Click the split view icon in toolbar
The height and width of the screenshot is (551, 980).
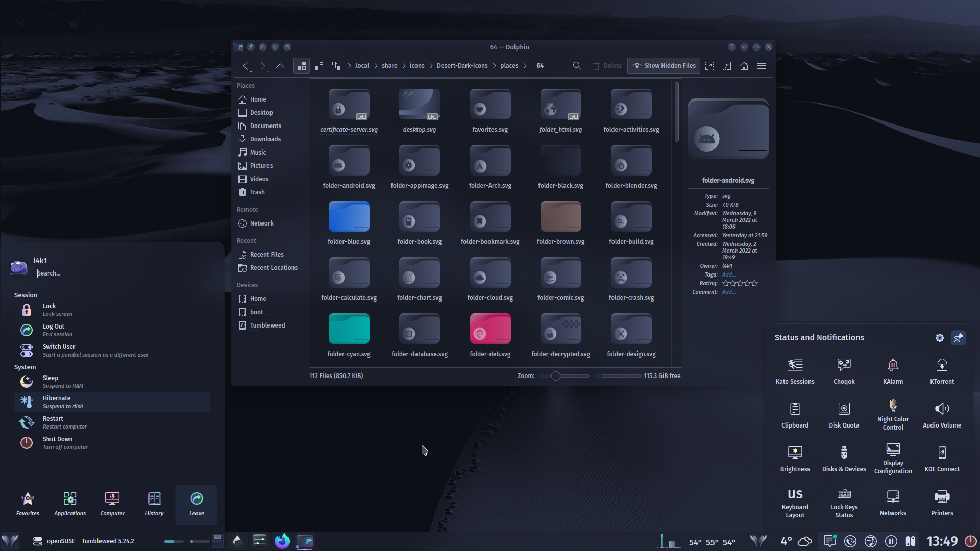point(727,66)
